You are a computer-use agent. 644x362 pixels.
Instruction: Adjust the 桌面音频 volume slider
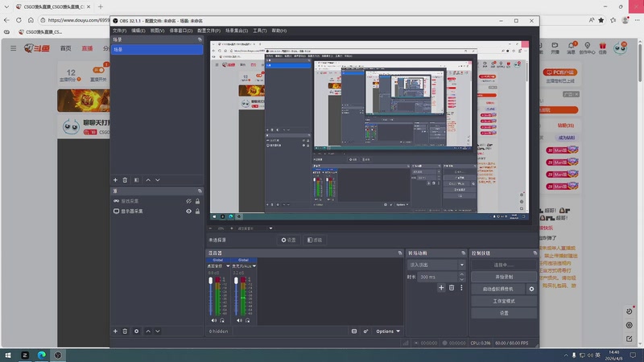pos(211,296)
